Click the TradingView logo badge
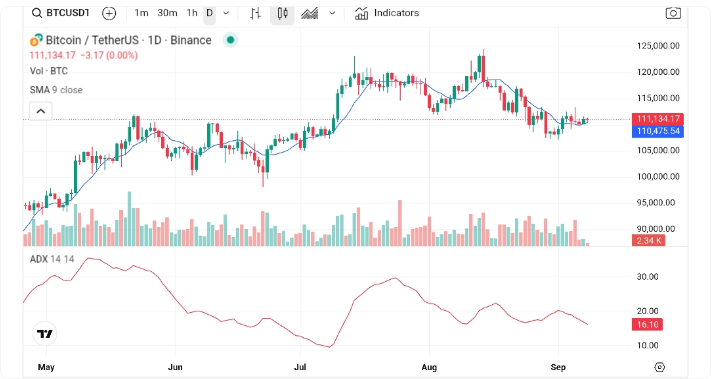The width and height of the screenshot is (712, 379). (x=44, y=334)
